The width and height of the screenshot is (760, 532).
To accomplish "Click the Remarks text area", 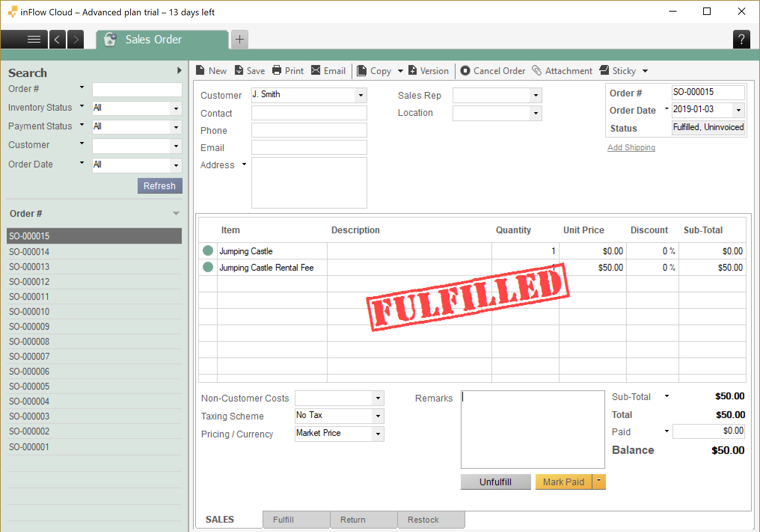I will (533, 429).
